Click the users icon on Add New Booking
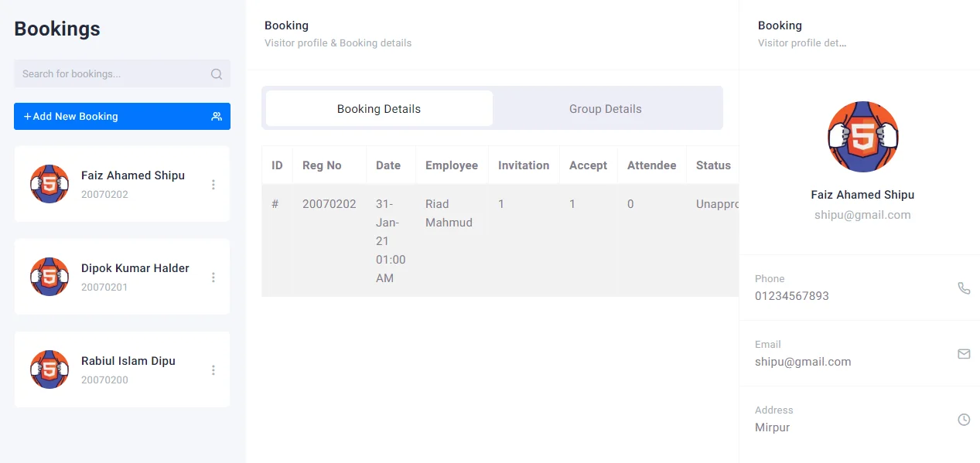 (x=217, y=117)
